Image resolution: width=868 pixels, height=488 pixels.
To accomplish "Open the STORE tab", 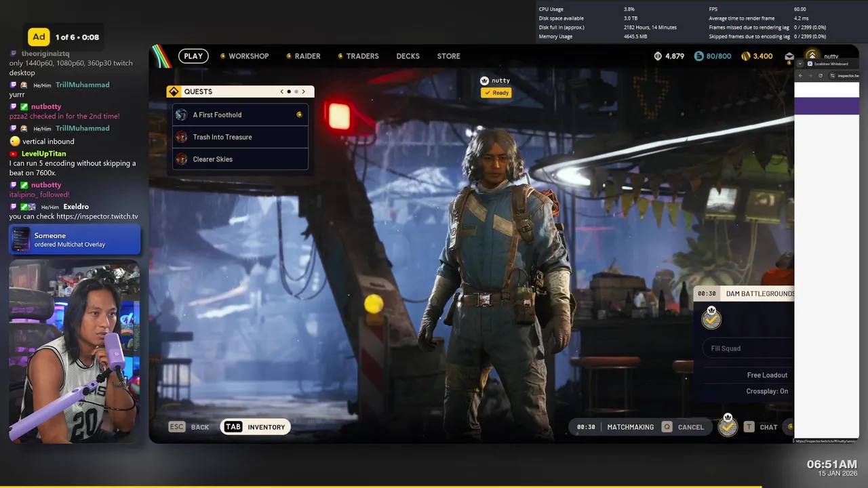I will 448,56.
